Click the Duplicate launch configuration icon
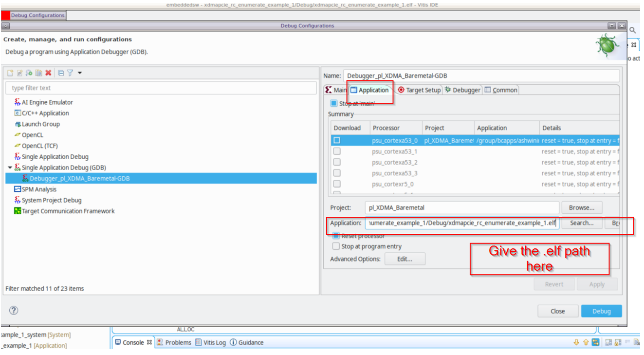Image resolution: width=644 pixels, height=355 pixels. pos(38,73)
